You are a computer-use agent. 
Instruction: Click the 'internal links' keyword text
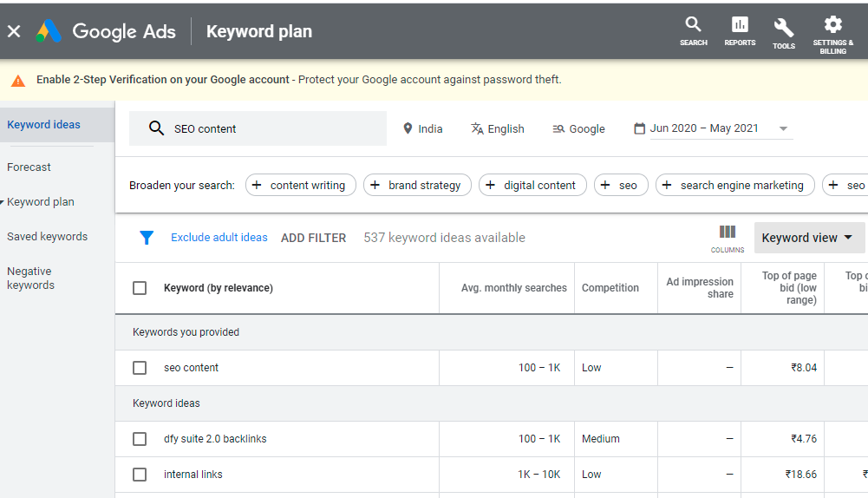pos(193,475)
